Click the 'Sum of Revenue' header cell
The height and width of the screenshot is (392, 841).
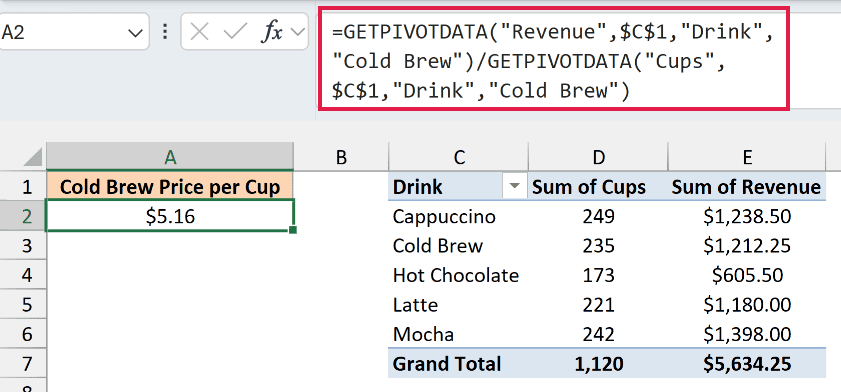(747, 187)
